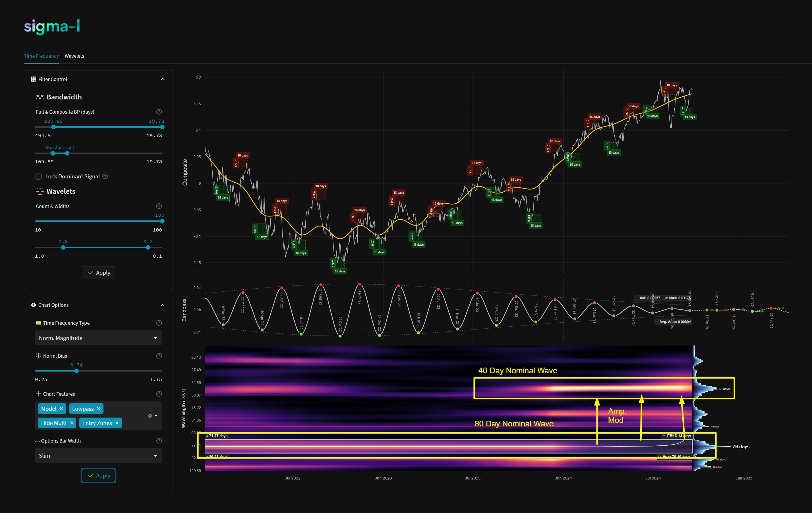The image size is (812, 513).
Task: Click the 71.27 bandpass slider handle
Action: coord(67,153)
